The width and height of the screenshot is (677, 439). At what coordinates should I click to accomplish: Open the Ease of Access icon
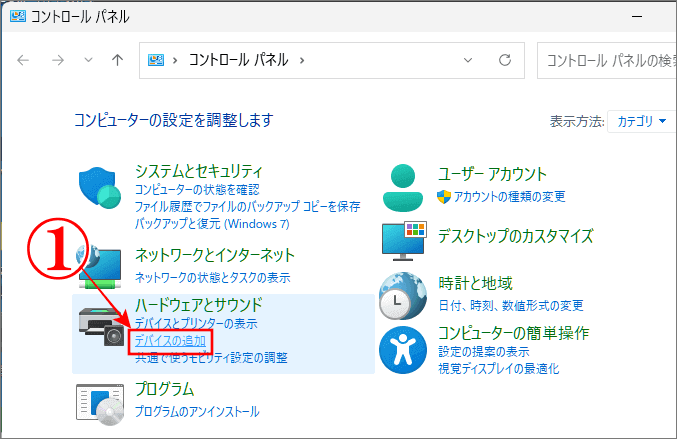pyautogui.click(x=403, y=347)
